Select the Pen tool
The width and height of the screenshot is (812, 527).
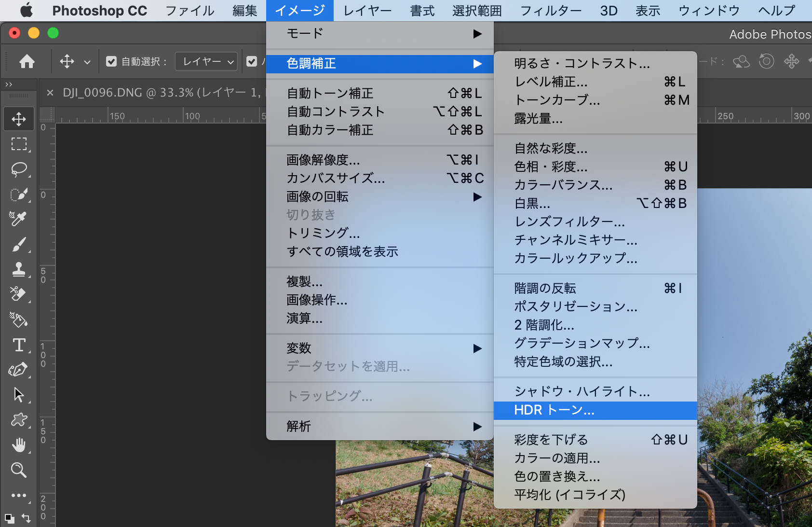tap(19, 370)
